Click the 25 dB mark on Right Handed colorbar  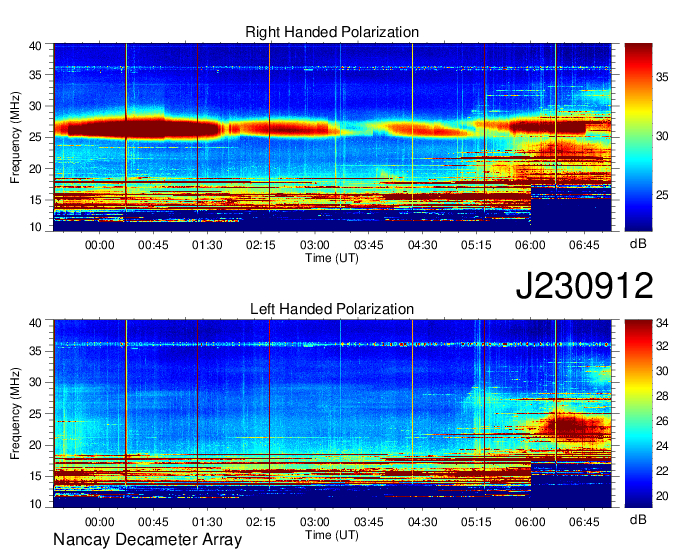662,195
